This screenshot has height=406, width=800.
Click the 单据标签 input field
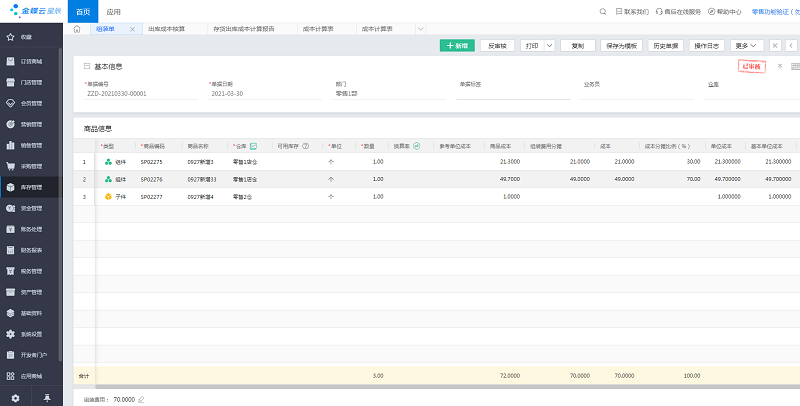[512, 94]
